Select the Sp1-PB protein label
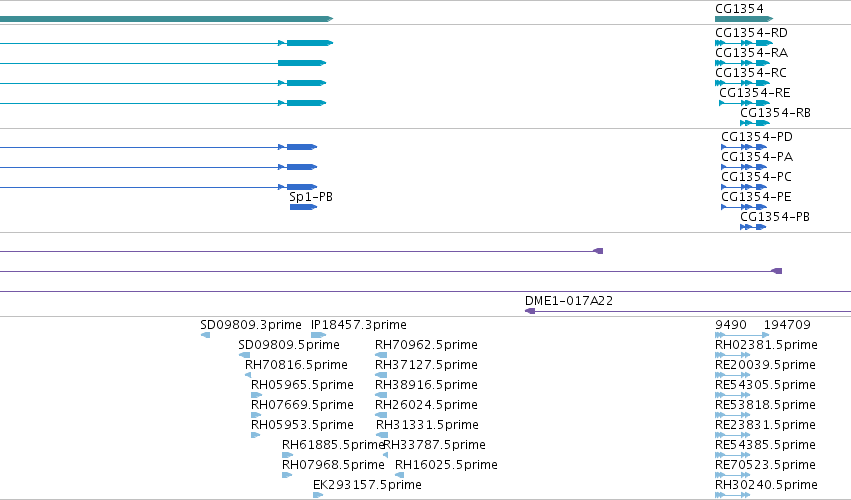 click(311, 197)
